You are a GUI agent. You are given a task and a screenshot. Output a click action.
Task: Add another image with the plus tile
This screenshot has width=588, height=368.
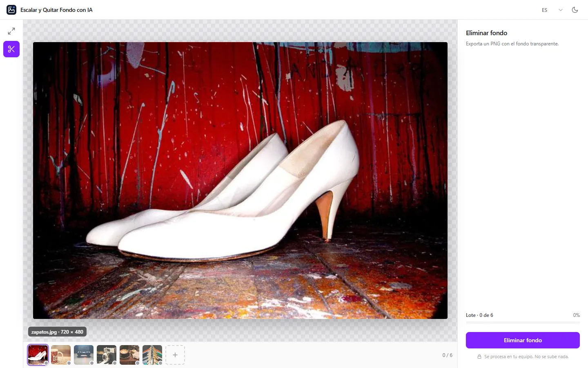click(x=175, y=355)
